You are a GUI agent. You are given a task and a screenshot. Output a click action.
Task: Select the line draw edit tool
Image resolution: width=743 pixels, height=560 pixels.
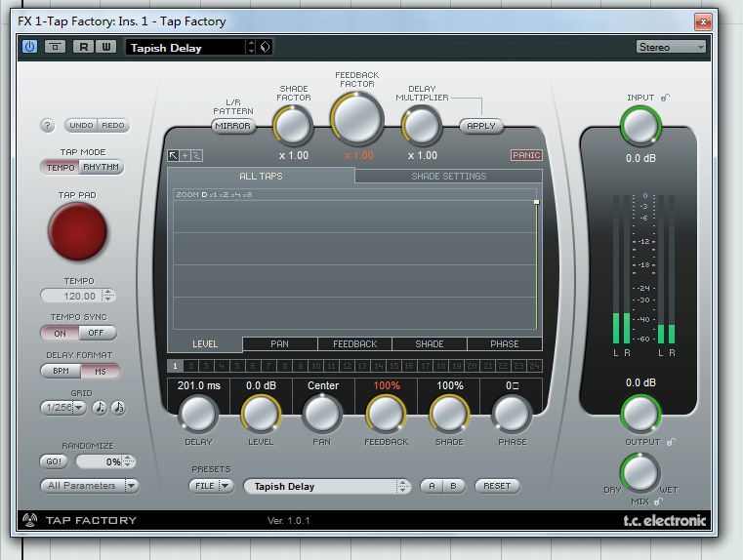(x=197, y=155)
